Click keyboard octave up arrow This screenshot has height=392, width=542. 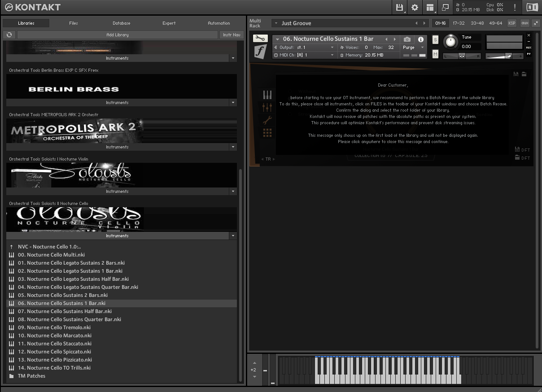pos(254,363)
